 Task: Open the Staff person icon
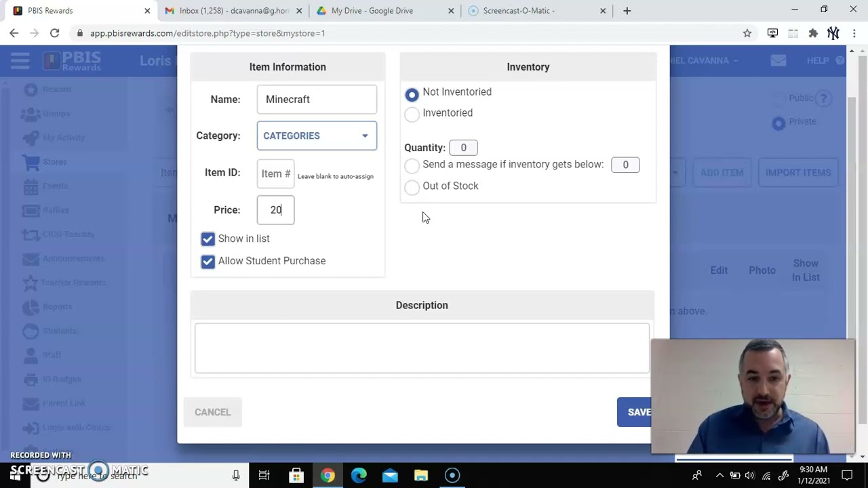pyautogui.click(x=31, y=355)
